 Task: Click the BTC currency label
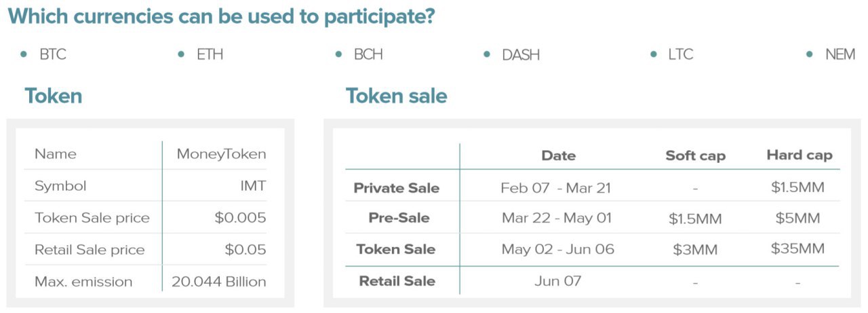(52, 54)
